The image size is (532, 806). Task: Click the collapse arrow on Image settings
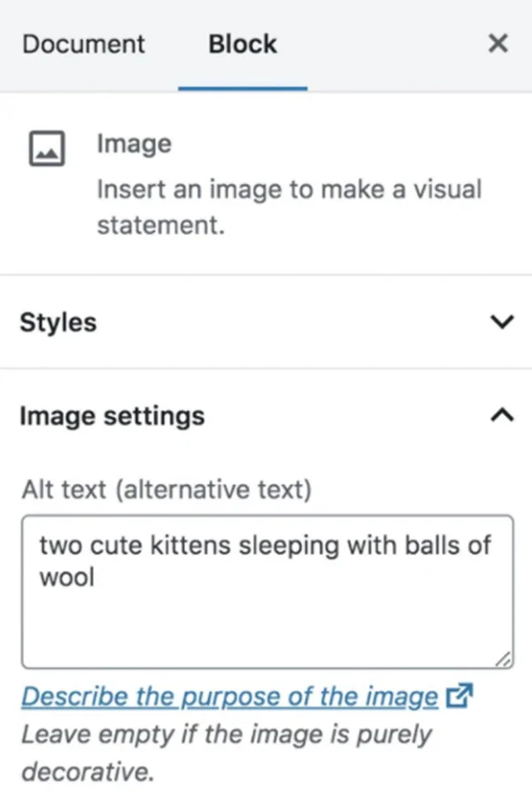pyautogui.click(x=503, y=415)
